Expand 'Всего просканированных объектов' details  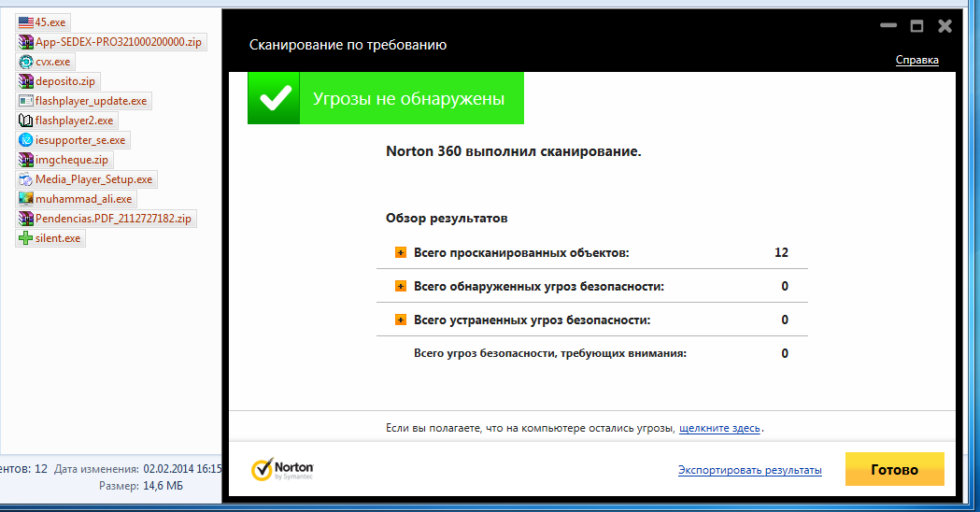coord(401,252)
